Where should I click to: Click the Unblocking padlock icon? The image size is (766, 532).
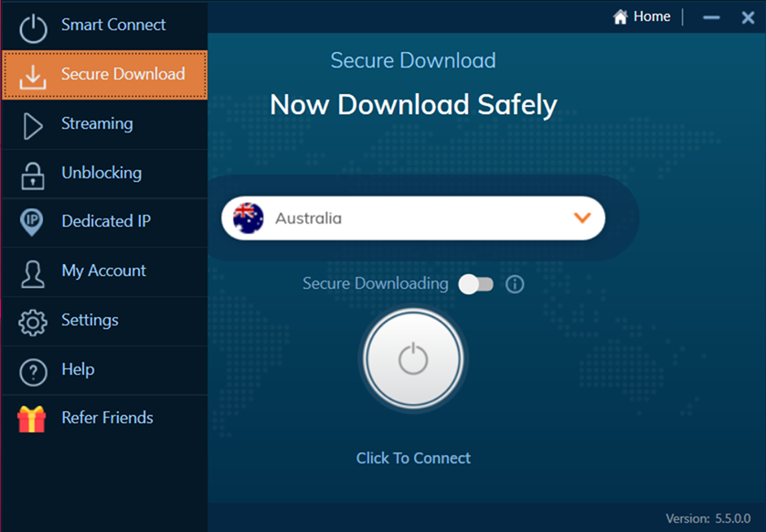(33, 176)
